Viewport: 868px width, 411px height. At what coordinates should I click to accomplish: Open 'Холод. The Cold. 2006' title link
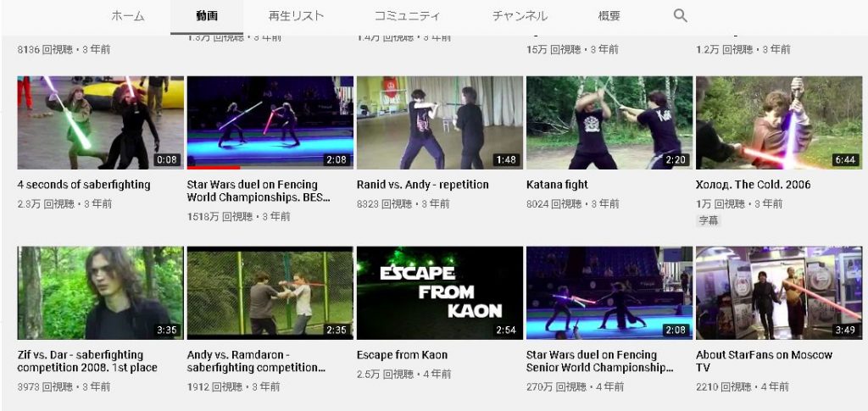click(754, 185)
